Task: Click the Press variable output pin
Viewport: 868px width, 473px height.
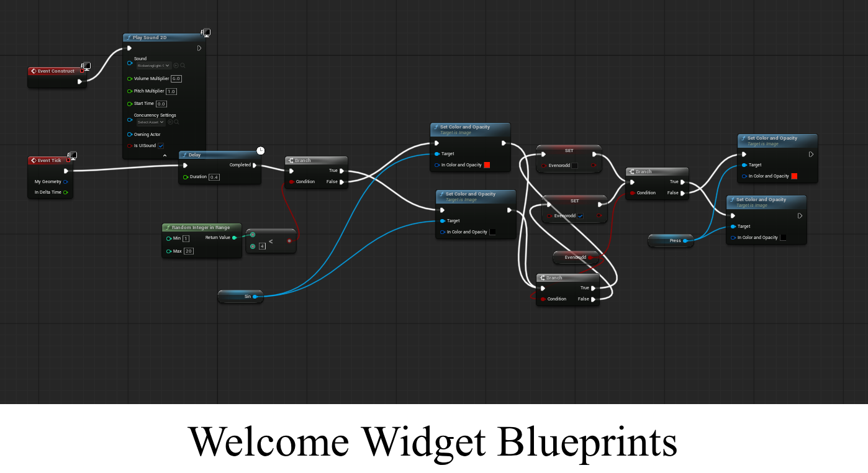Action: click(x=685, y=241)
